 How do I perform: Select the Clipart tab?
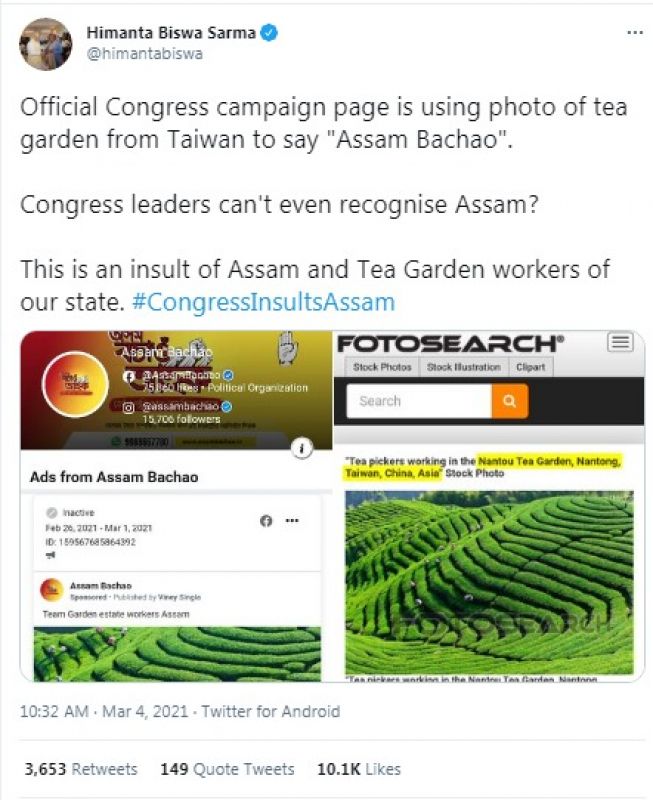[531, 367]
